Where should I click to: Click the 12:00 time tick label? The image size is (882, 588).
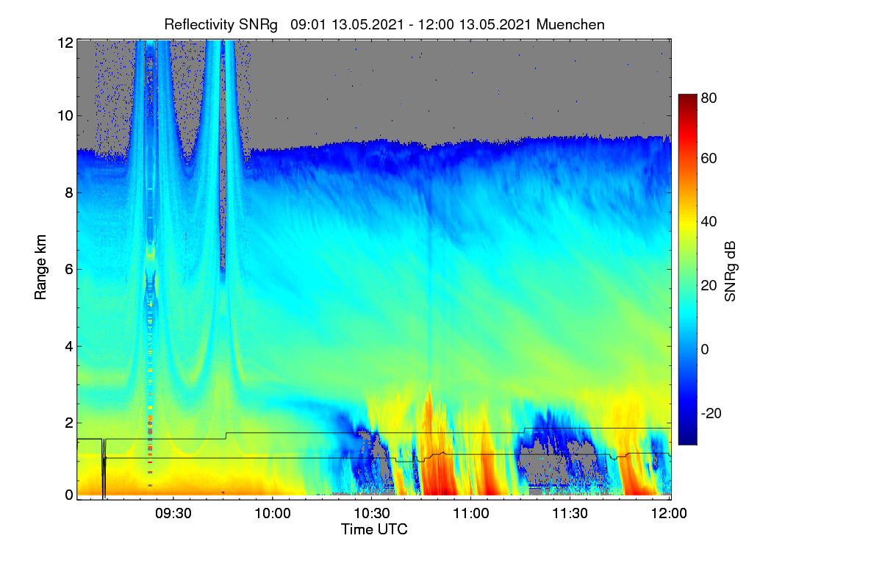(670, 514)
